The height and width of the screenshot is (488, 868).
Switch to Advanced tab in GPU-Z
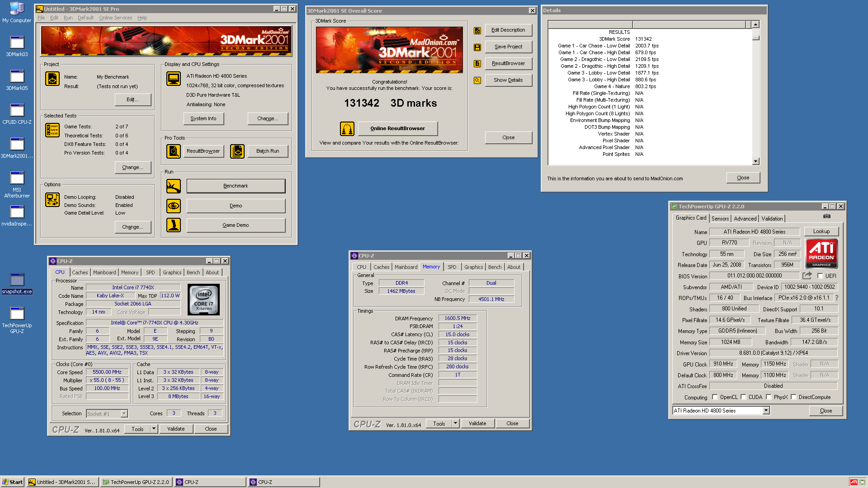tap(745, 219)
